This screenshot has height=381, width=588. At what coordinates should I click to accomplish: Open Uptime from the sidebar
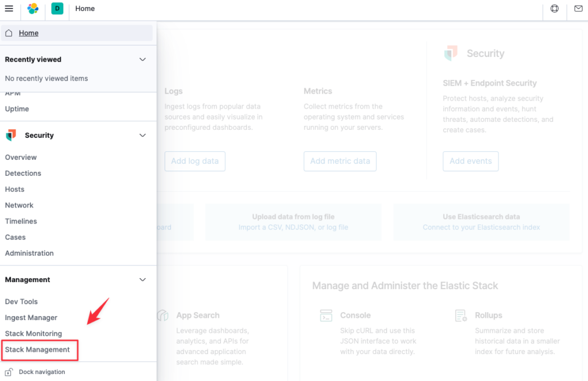coord(17,109)
